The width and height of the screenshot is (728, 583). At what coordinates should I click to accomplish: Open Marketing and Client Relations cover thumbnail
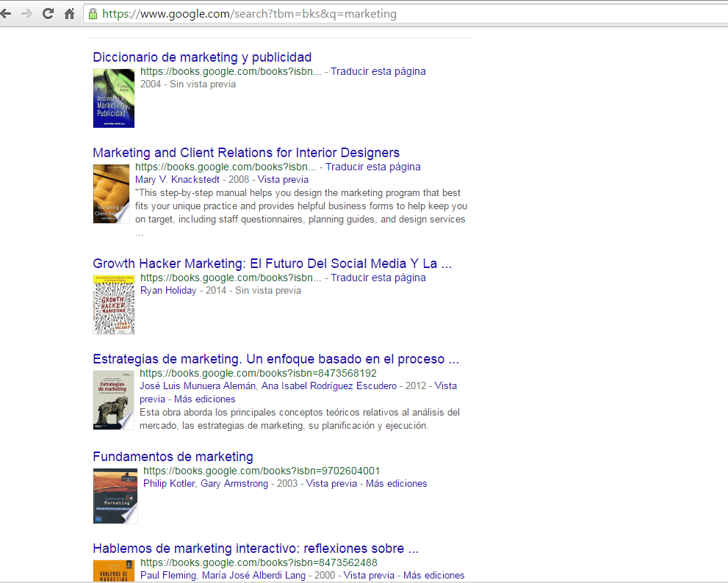pyautogui.click(x=111, y=194)
